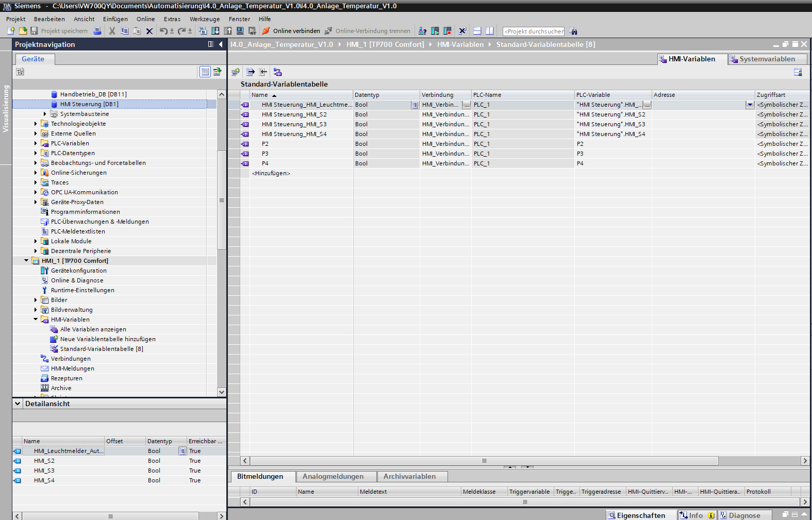Collapse the Detailansicht panel
The height and width of the screenshot is (520, 812).
18,404
